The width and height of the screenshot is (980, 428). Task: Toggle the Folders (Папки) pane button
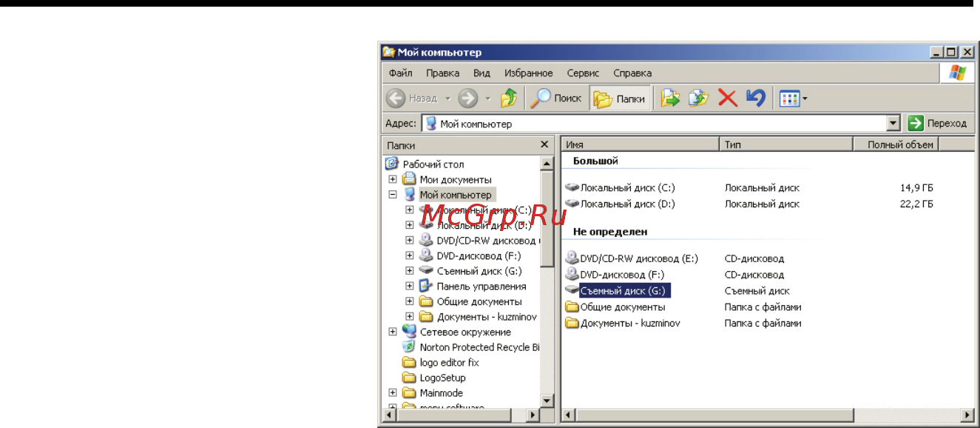[x=621, y=98]
